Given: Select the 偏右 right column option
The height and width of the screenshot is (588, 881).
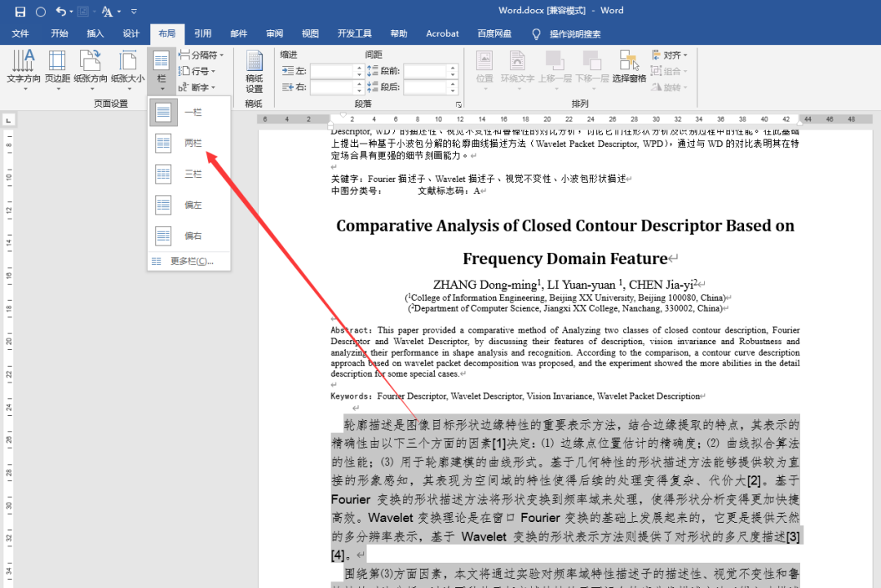Looking at the screenshot, I should (189, 236).
